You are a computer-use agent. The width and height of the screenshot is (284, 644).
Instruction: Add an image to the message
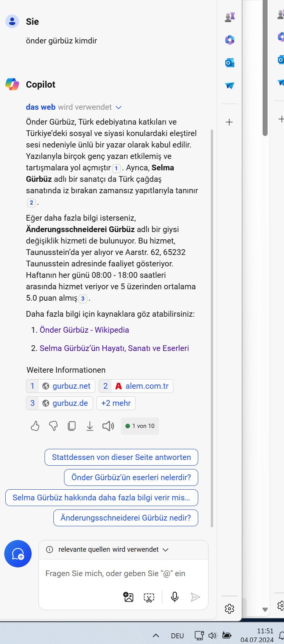pos(129,597)
